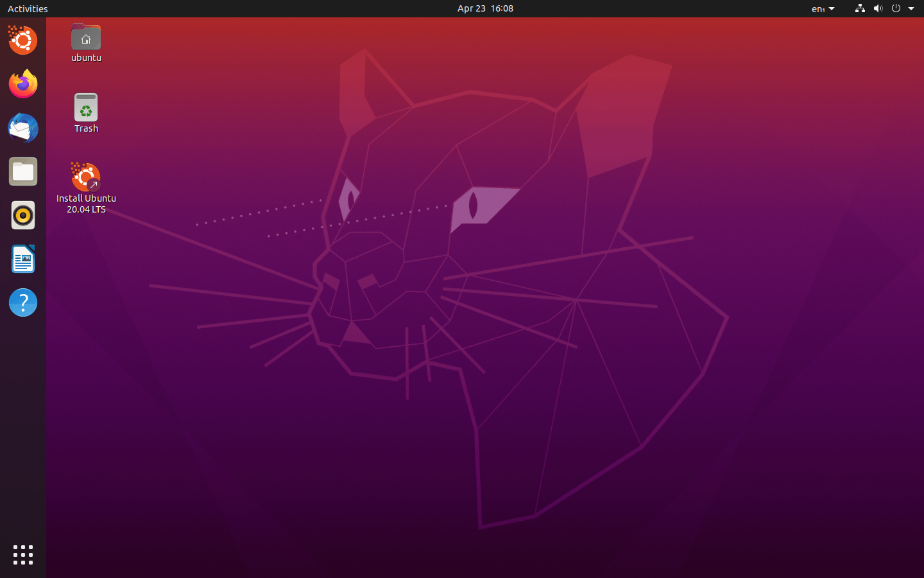Click the volume indicator in the top bar

878,8
